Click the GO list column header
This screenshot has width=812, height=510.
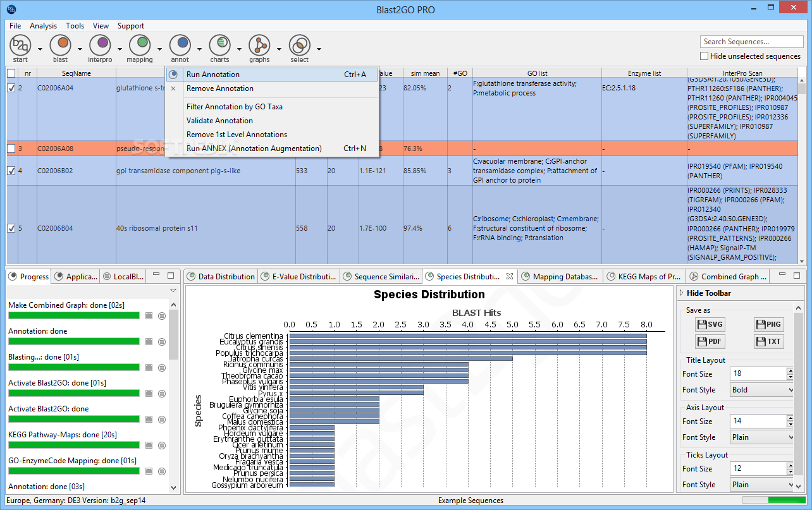click(x=537, y=73)
